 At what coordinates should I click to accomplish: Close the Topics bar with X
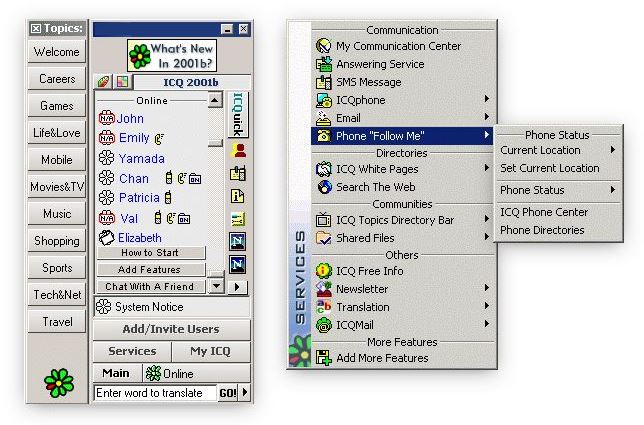click(36, 28)
